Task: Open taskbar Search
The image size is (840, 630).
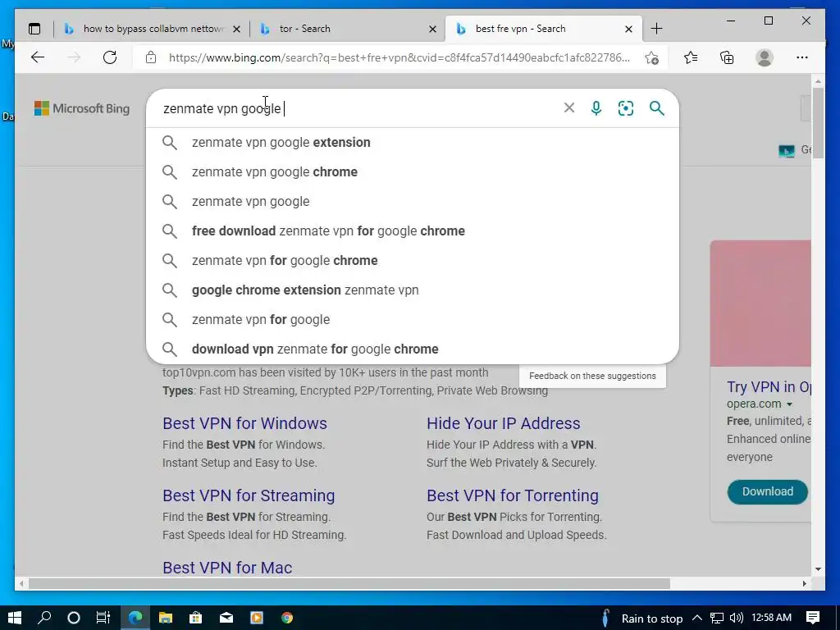Action: coord(44,618)
